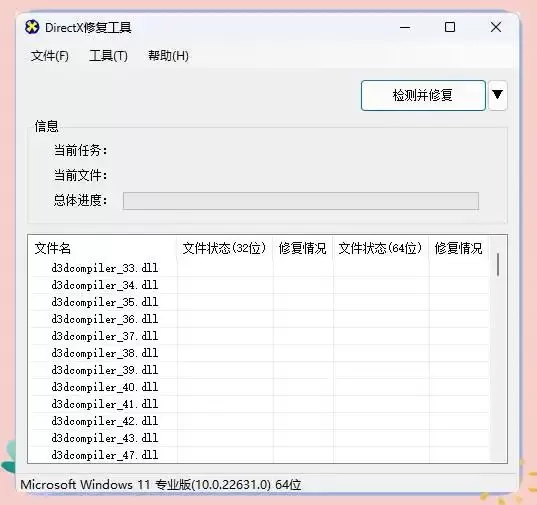Click the 文件状态(64位) column header
Viewport: 537px width, 505px height.
point(380,248)
